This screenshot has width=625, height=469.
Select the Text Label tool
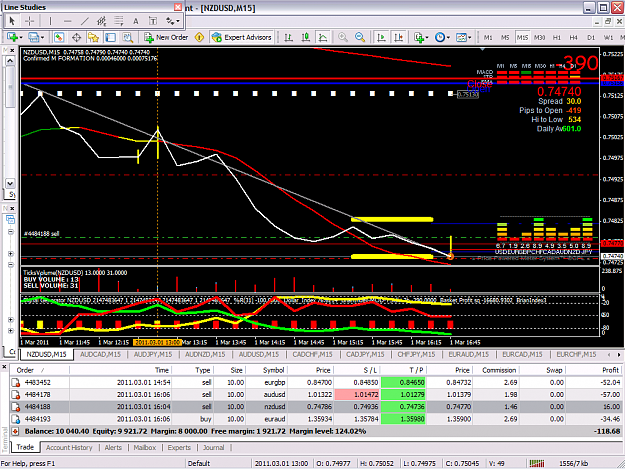point(153,21)
